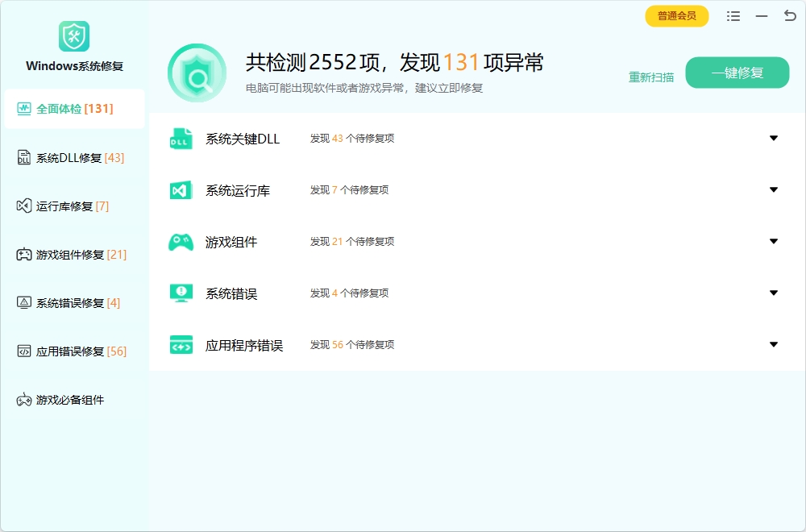Viewport: 806px width, 532px height.
Task: Click the 游戏必备组件 sidebar controller icon
Action: tap(24, 400)
